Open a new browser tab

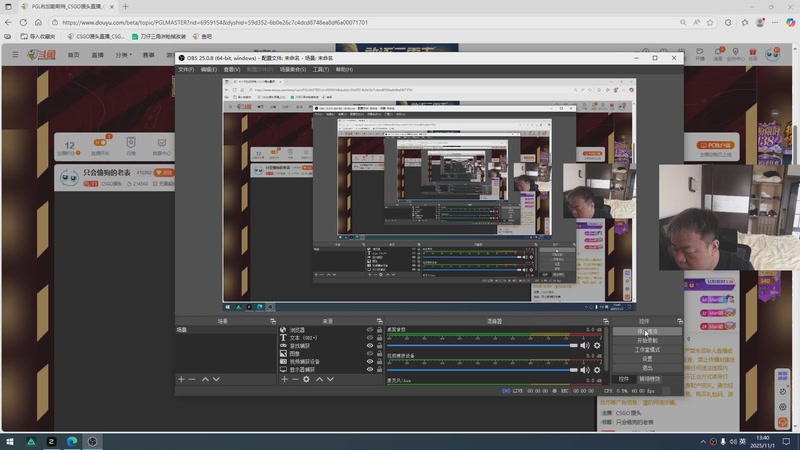pyautogui.click(x=126, y=7)
